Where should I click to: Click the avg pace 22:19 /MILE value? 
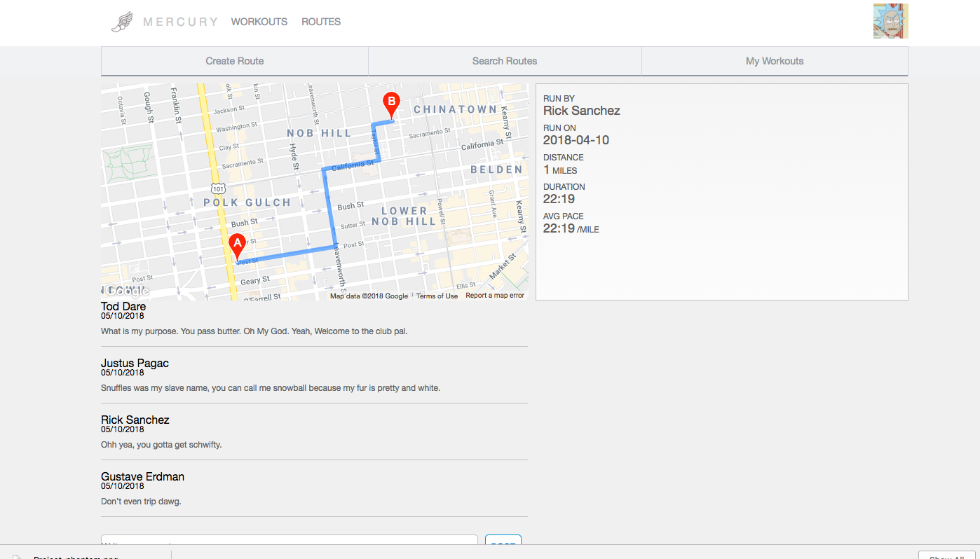[x=571, y=228]
